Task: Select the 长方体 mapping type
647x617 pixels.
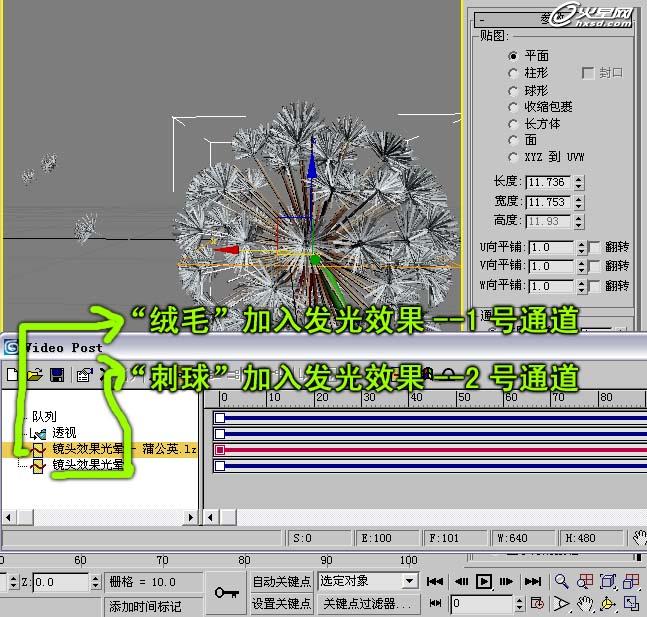Action: (x=514, y=124)
